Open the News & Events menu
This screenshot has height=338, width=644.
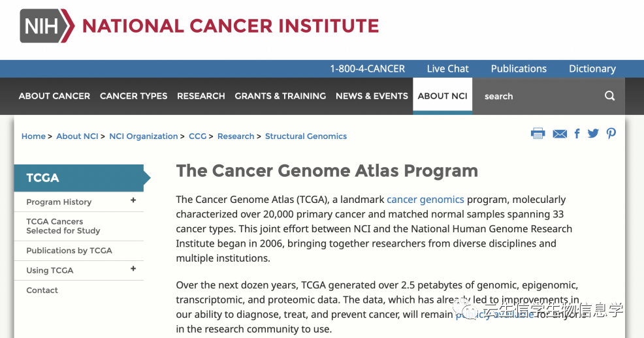point(372,96)
